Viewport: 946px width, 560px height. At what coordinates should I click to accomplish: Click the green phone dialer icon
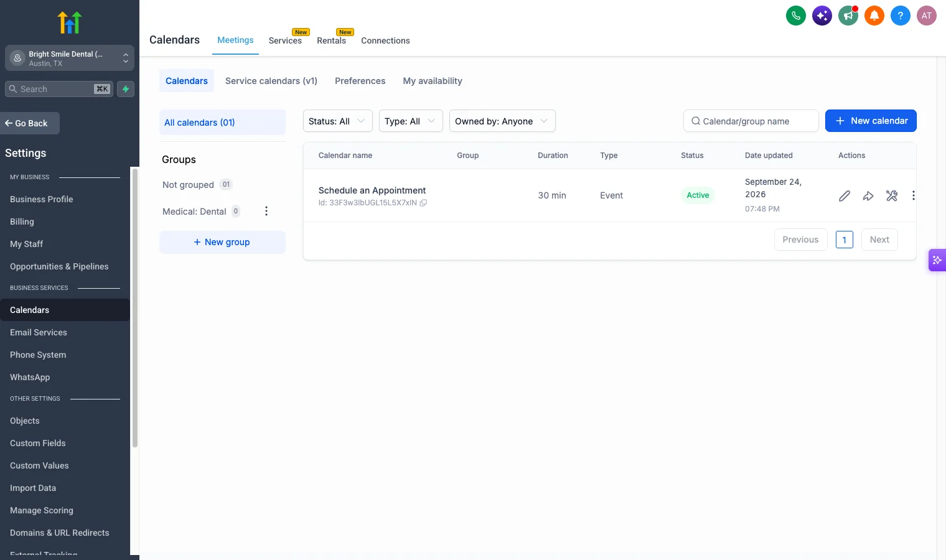click(796, 16)
